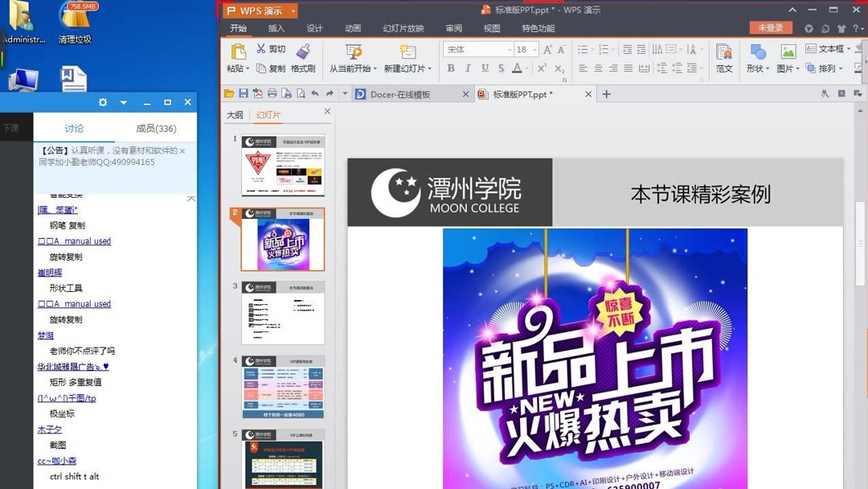Click the Save icon in quick access bar
The image size is (868, 489).
[244, 92]
